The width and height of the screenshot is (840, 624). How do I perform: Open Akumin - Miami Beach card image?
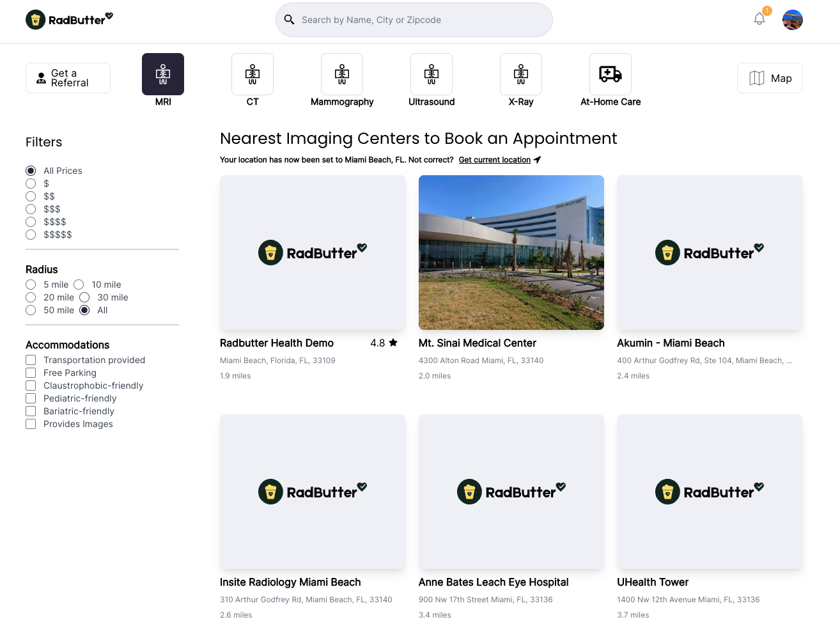point(710,253)
